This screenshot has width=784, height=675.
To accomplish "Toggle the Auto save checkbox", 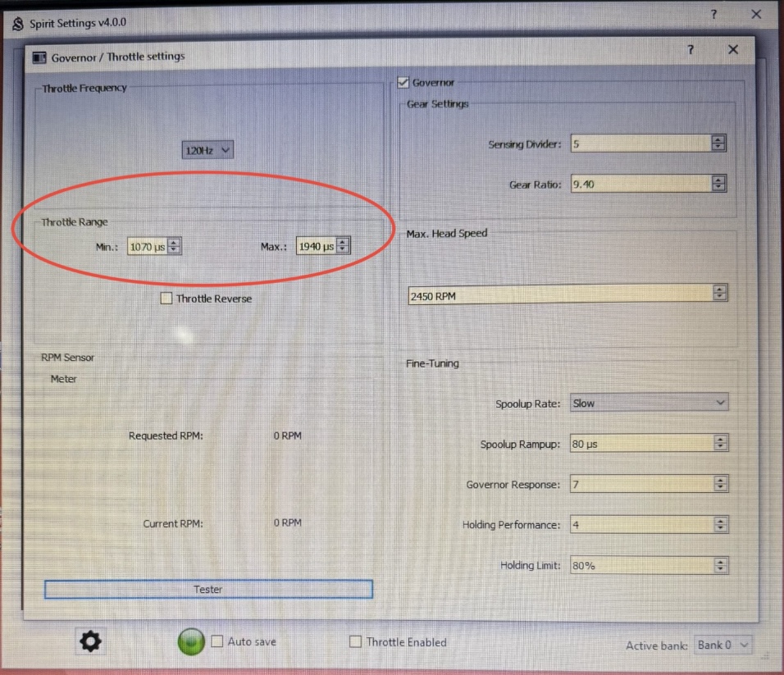I will tap(217, 641).
